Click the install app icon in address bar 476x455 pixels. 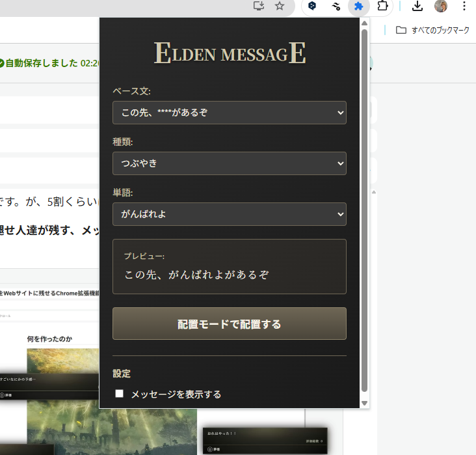tap(259, 6)
